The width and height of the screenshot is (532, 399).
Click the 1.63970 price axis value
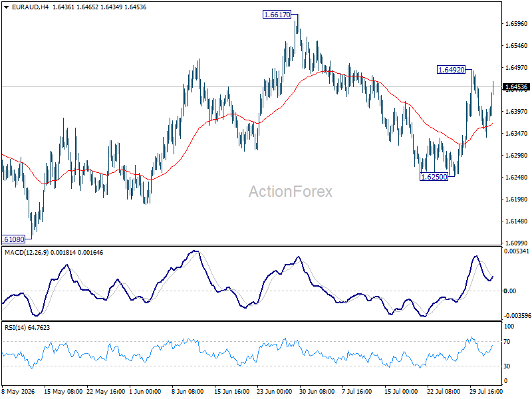517,112
